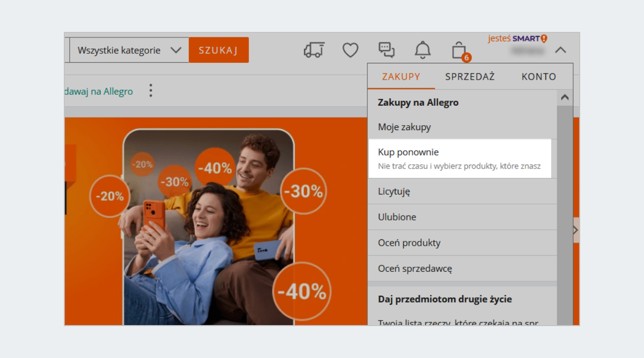This screenshot has width=644, height=358.
Task: Click the Daj przedmiotom drugie życie heading
Action: 445,299
